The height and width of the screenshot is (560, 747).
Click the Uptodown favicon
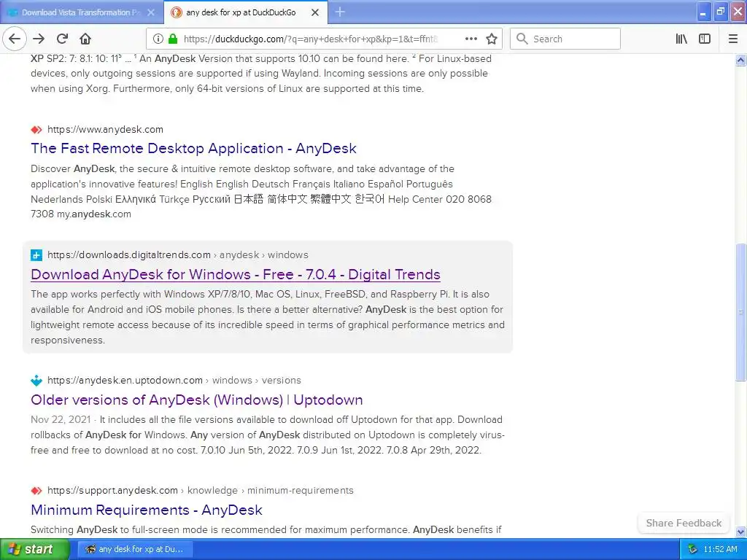(36, 381)
